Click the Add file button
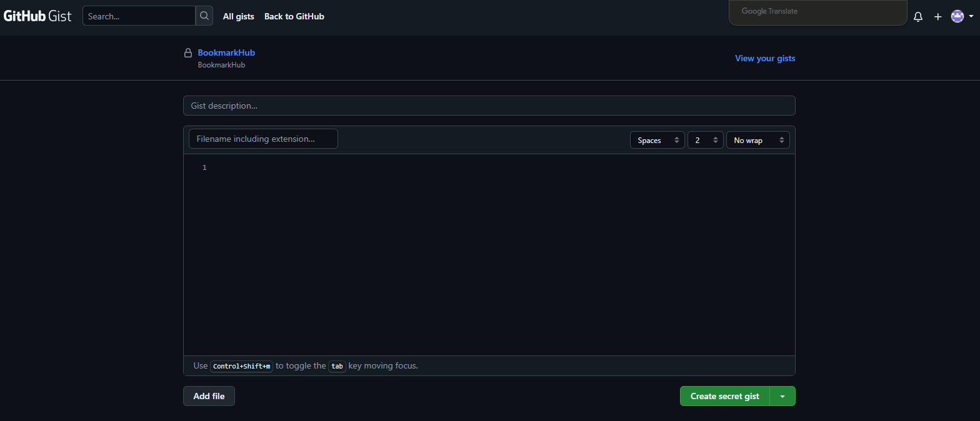The width and height of the screenshot is (980, 421). (209, 396)
